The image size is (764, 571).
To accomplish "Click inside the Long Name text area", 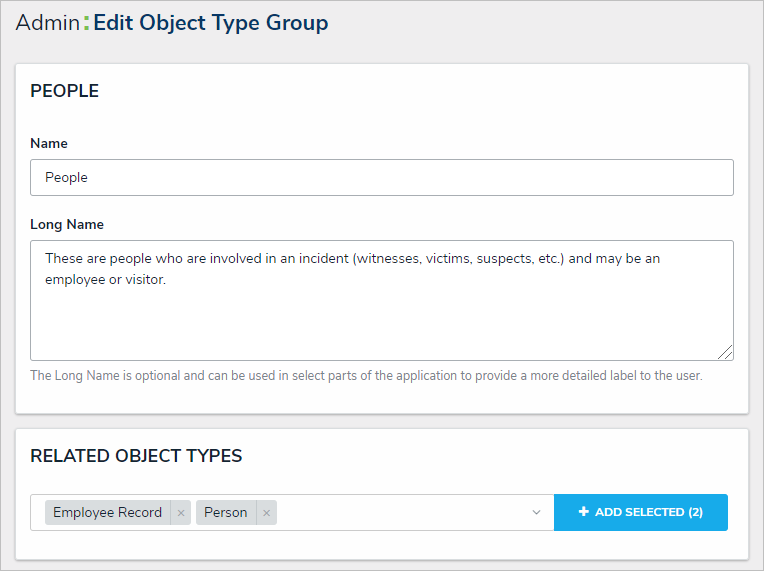I will point(381,310).
